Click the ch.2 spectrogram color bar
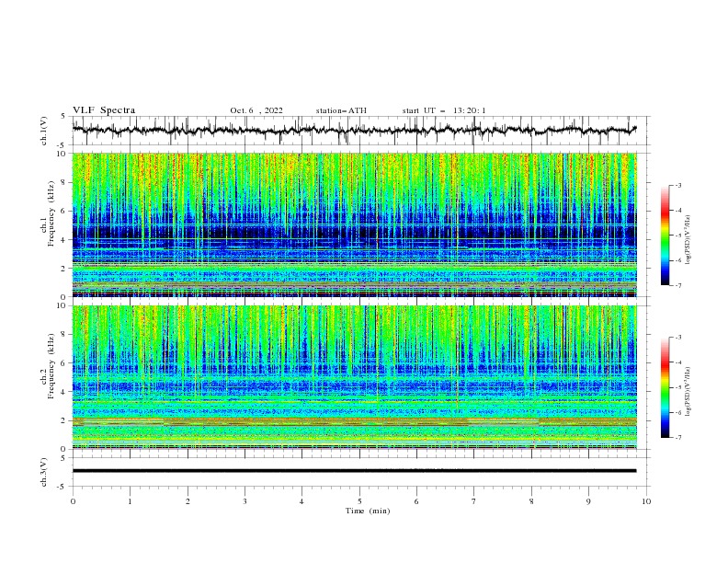This screenshot has height=563, width=728. [x=665, y=387]
